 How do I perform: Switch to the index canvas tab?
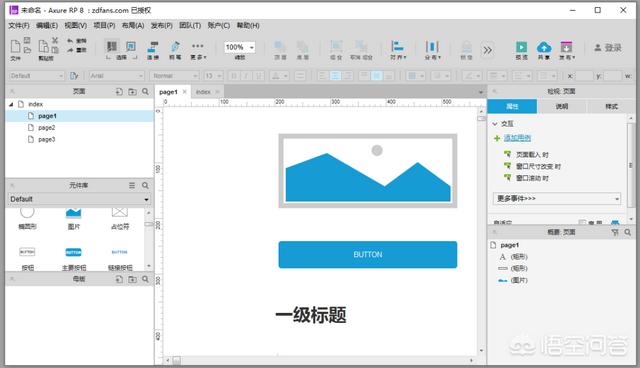(203, 92)
